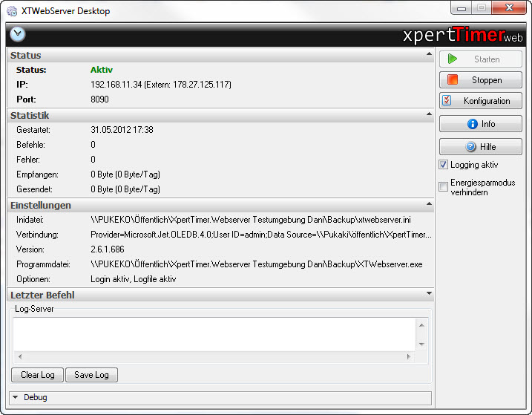This screenshot has width=532, height=415.
Task: Click the log scrollbar down arrow
Action: [x=421, y=344]
